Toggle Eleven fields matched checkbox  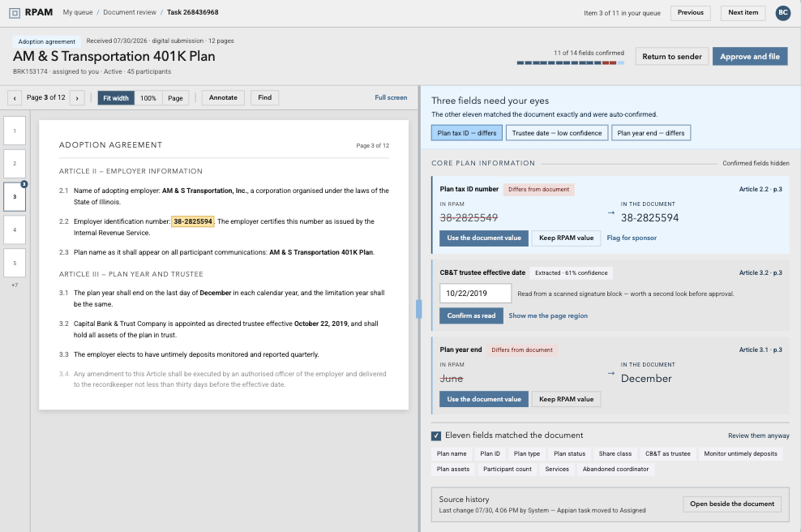[x=436, y=435]
